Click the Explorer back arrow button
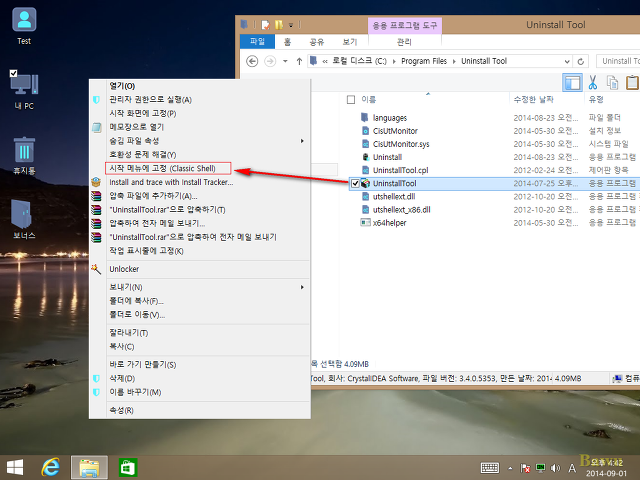This screenshot has width=640, height=480. (252, 61)
